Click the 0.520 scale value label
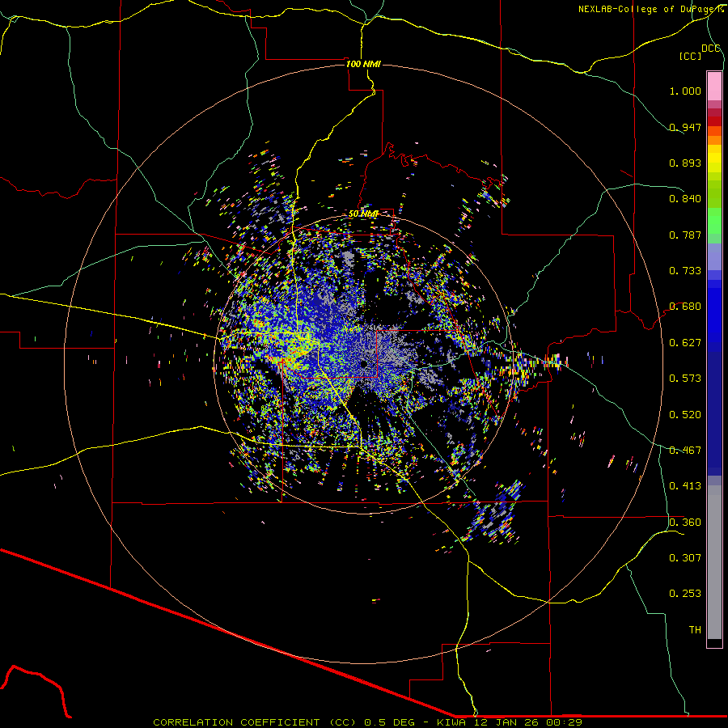This screenshot has width=728, height=728. pos(685,415)
